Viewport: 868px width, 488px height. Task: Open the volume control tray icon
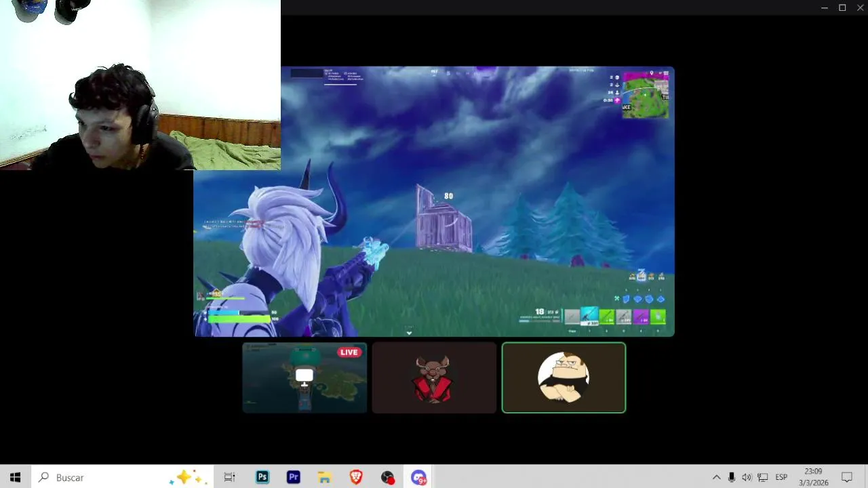click(x=747, y=477)
